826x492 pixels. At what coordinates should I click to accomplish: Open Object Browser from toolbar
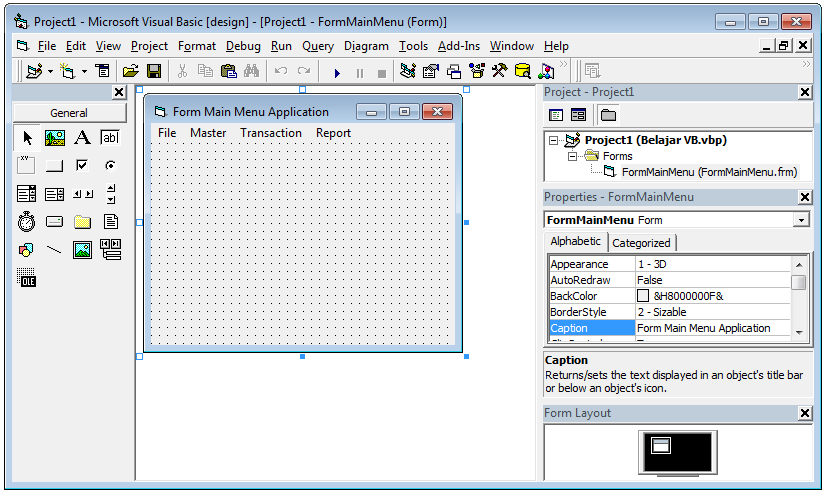(477, 71)
